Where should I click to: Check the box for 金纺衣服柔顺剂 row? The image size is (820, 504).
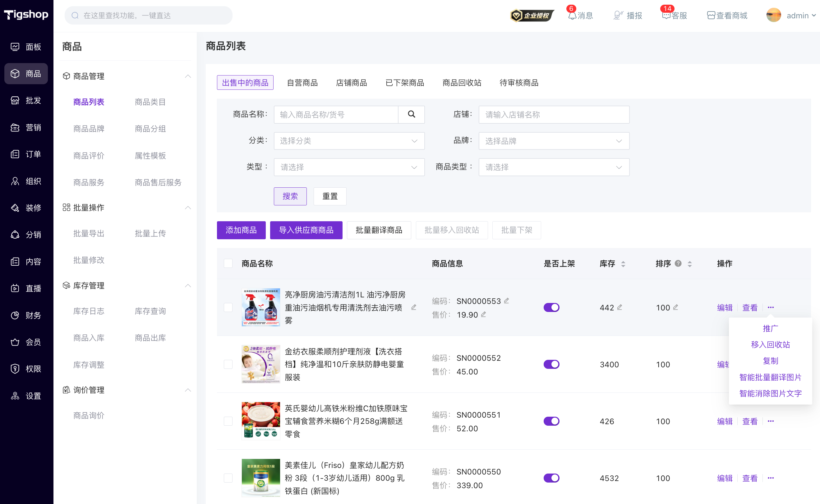228,364
